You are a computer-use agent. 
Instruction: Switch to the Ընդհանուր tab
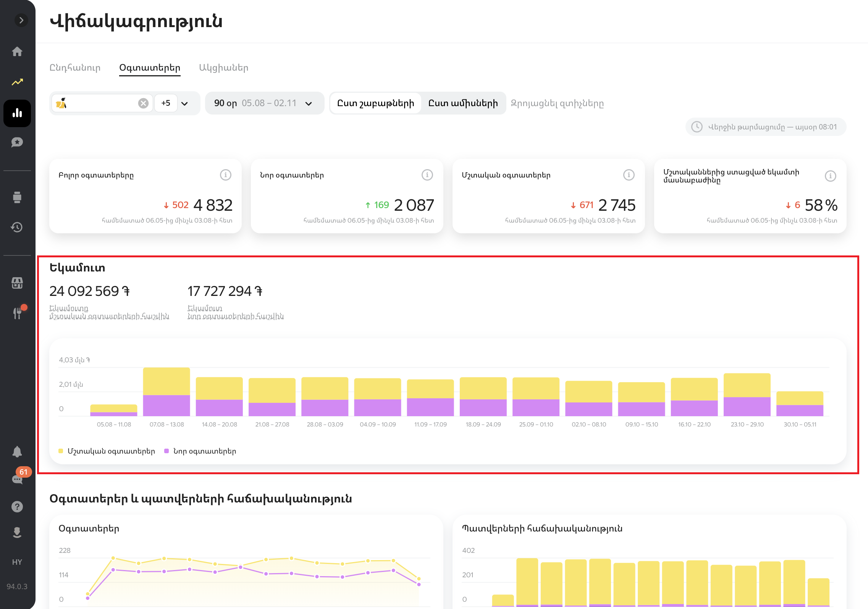click(x=75, y=68)
